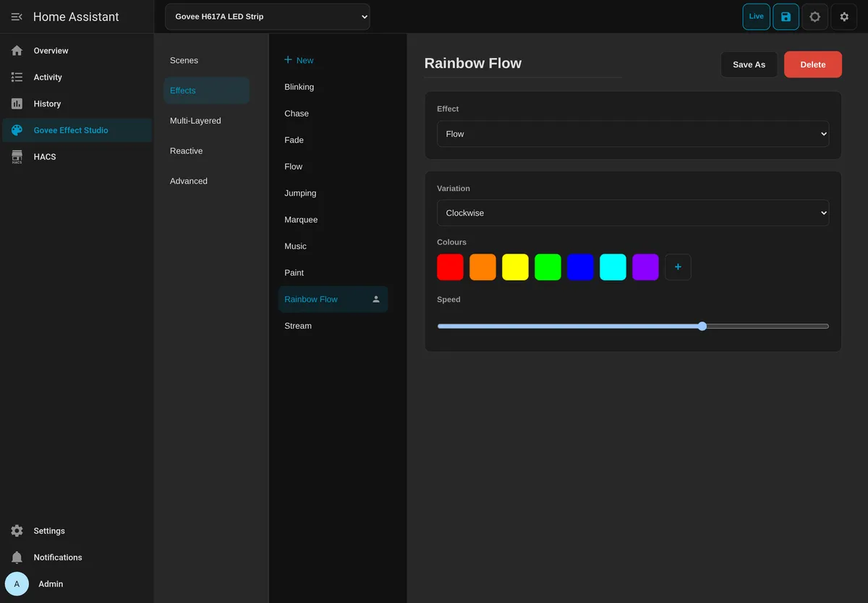Viewport: 868px width, 603px height.
Task: Open Activity in the sidebar
Action: point(77,77)
